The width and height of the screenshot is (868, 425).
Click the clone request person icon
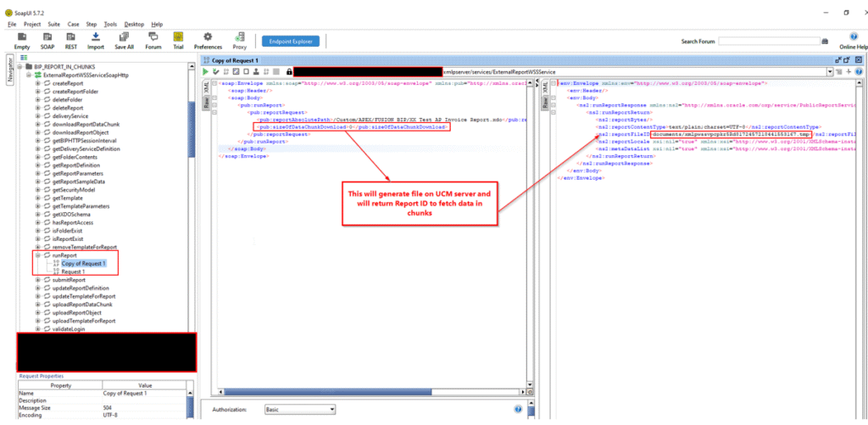coord(256,71)
